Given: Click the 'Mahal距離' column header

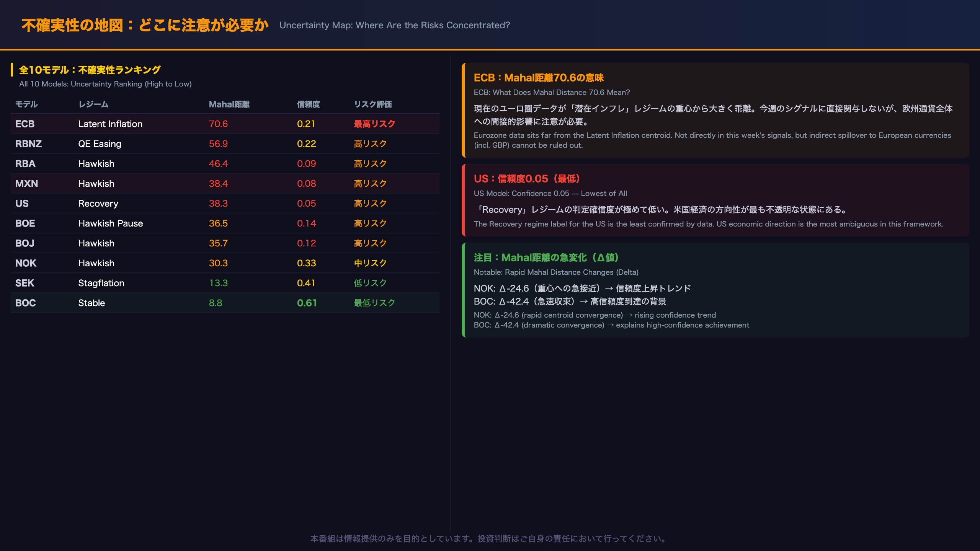Looking at the screenshot, I should (229, 104).
